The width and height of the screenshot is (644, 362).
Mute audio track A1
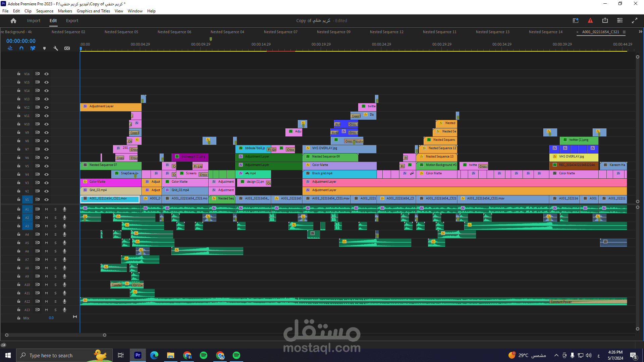[x=47, y=209]
